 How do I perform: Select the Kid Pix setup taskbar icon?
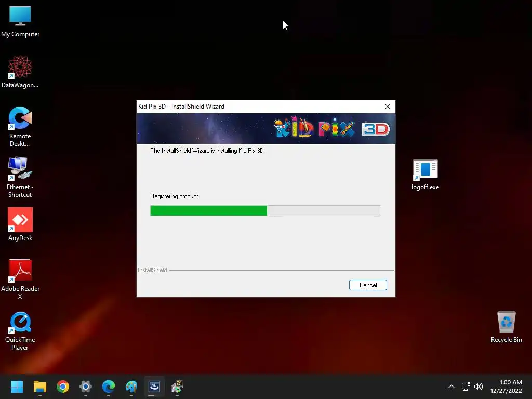pyautogui.click(x=177, y=387)
